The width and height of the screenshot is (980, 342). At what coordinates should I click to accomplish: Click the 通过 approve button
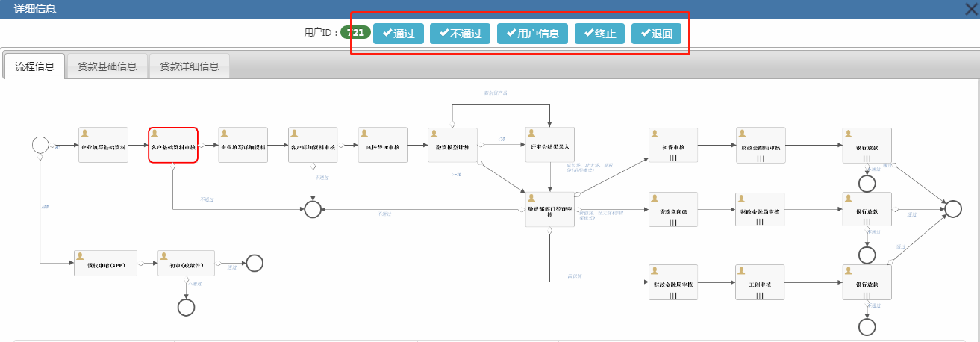(399, 34)
